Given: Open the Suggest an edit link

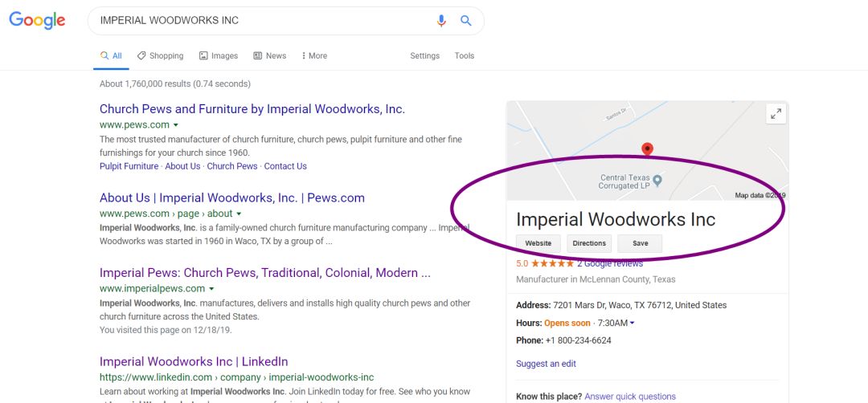Looking at the screenshot, I should 546,364.
